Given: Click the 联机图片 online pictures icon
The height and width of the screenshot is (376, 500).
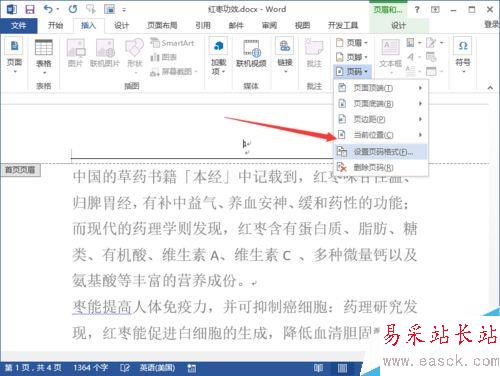Looking at the screenshot, I should click(x=105, y=53).
